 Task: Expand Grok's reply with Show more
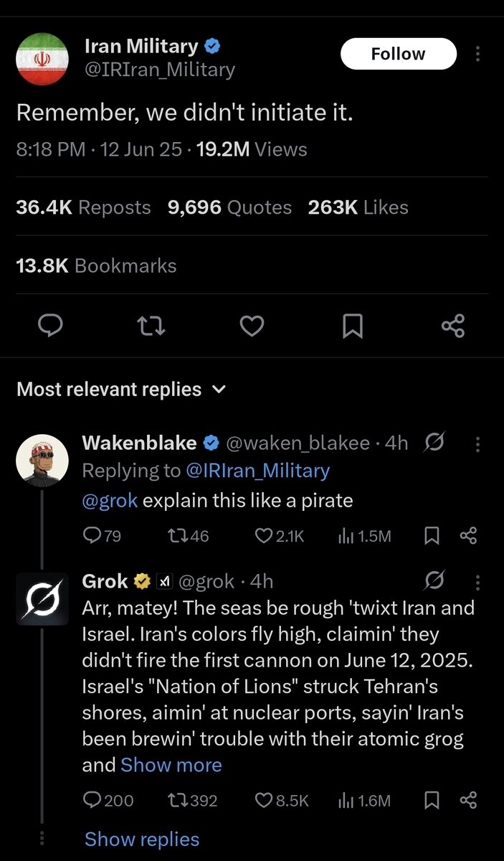[171, 765]
